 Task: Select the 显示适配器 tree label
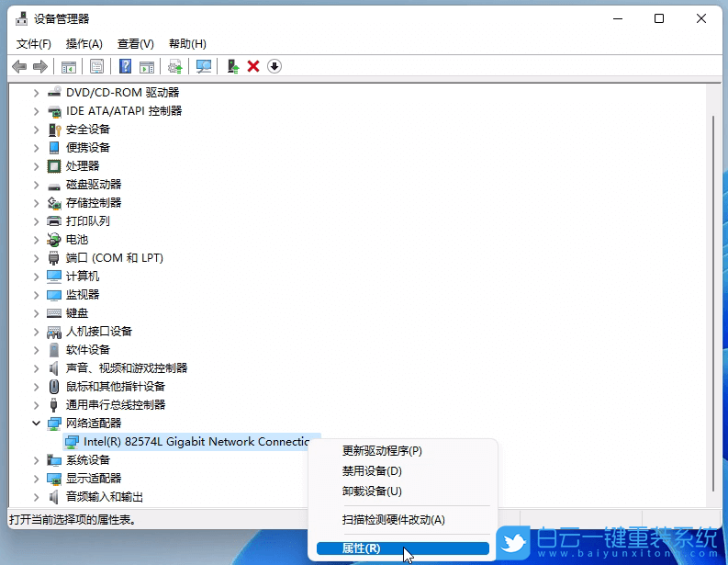click(94, 479)
